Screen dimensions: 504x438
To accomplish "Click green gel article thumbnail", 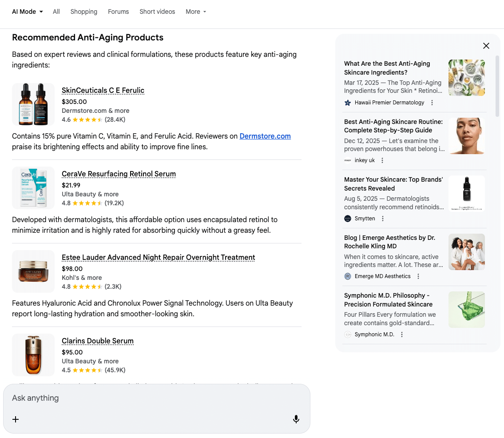I will click(x=466, y=310).
